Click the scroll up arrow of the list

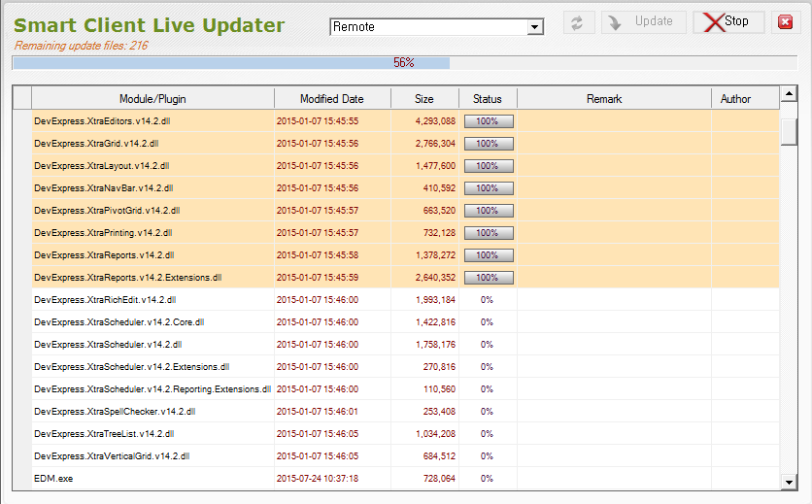(x=789, y=94)
